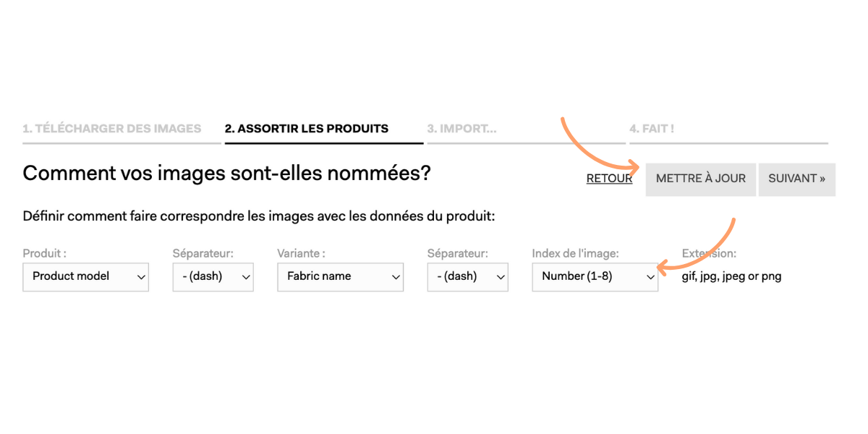Click chevron of first dash separator select
Viewport: 868px width, 434px height.
click(x=245, y=277)
